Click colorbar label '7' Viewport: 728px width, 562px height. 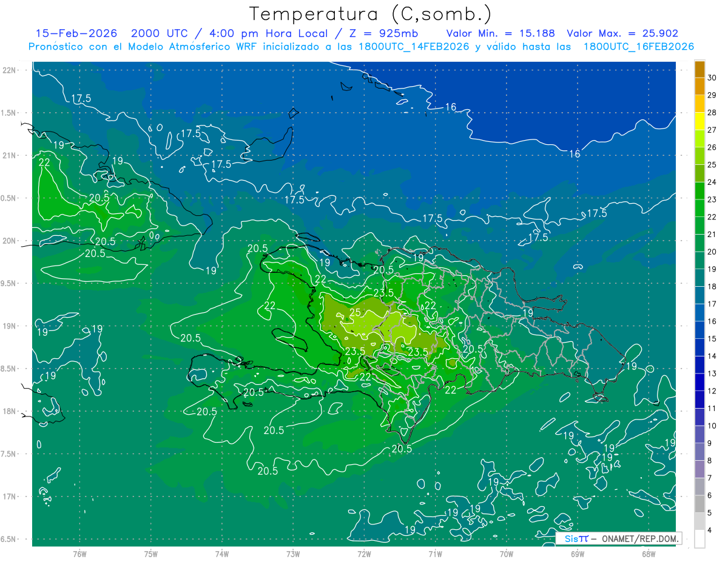710,478
